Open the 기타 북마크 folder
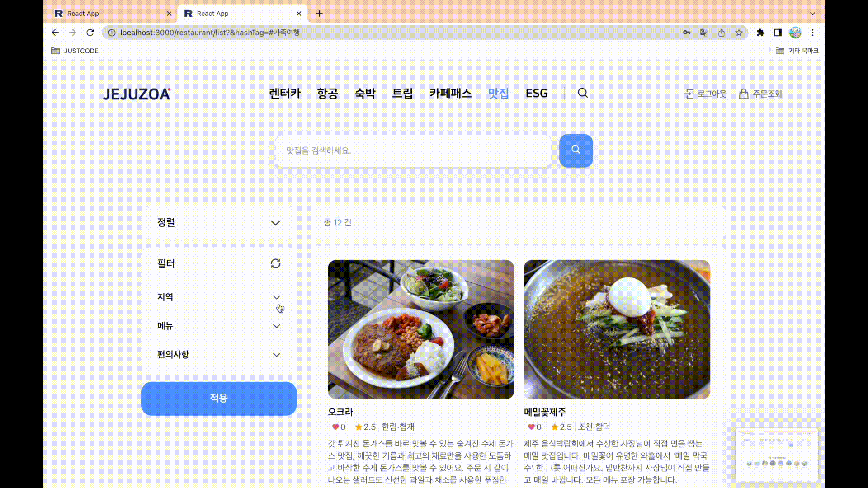 [x=797, y=51]
